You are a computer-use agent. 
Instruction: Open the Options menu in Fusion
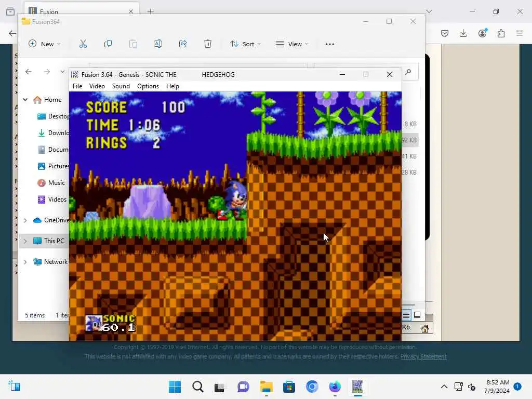tap(148, 86)
